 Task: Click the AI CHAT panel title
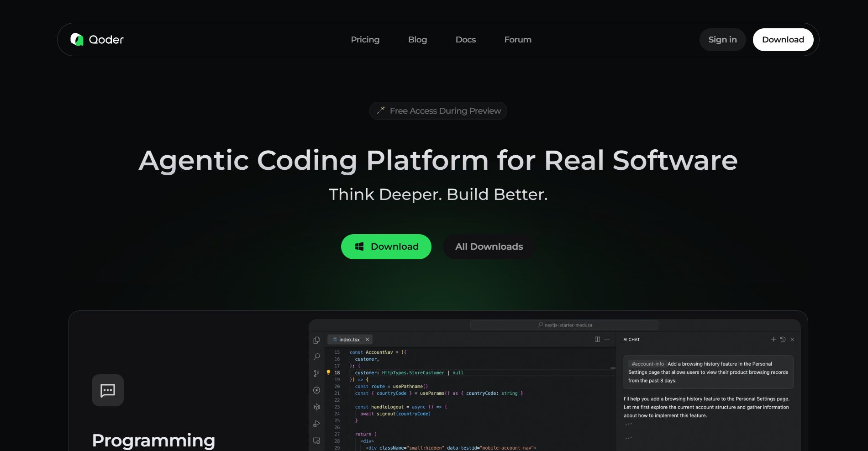coord(631,340)
